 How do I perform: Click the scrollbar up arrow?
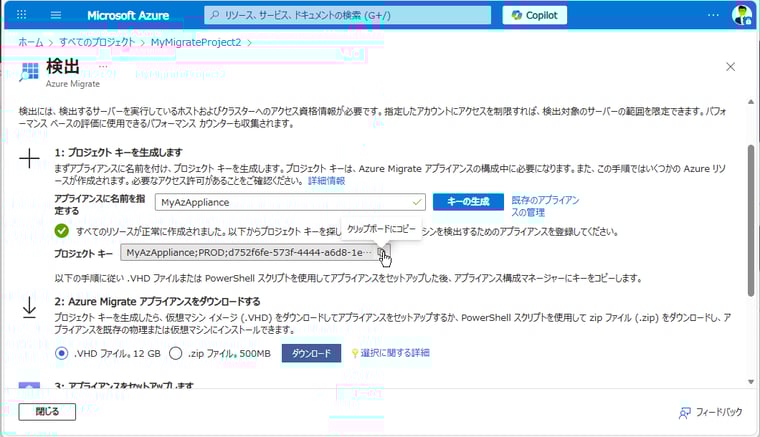[x=751, y=102]
